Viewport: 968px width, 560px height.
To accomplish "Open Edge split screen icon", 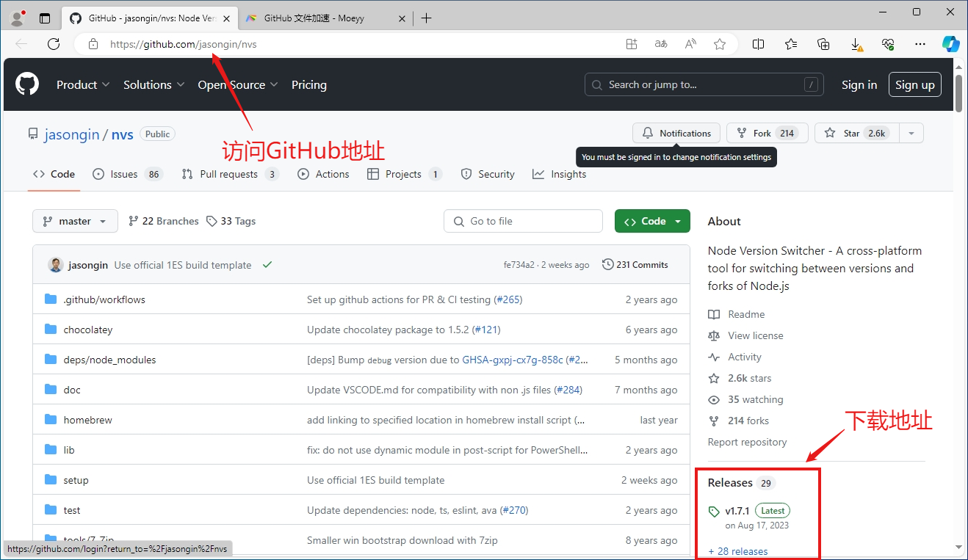I will tap(759, 44).
